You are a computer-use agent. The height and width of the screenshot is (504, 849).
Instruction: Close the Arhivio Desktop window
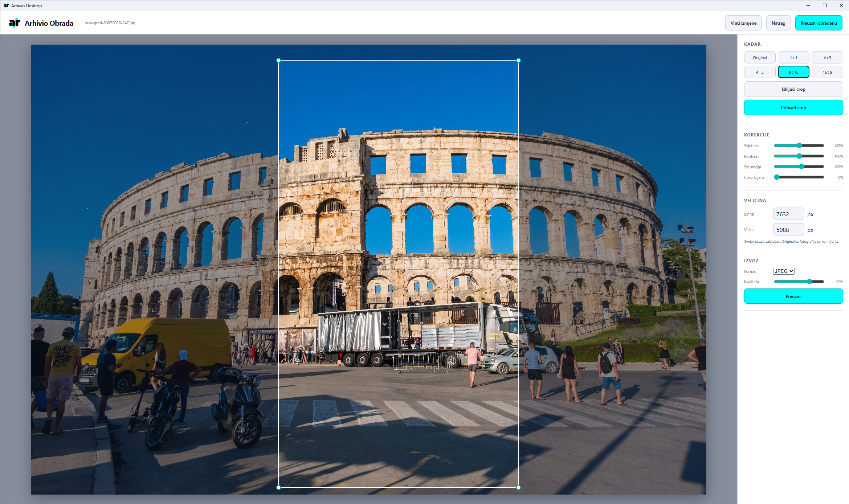pos(841,5)
